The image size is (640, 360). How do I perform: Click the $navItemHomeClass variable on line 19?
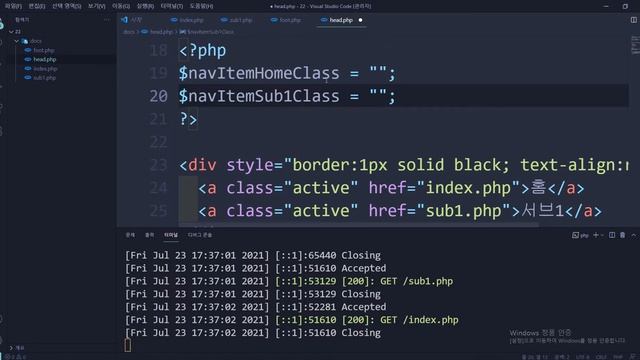tap(259, 73)
